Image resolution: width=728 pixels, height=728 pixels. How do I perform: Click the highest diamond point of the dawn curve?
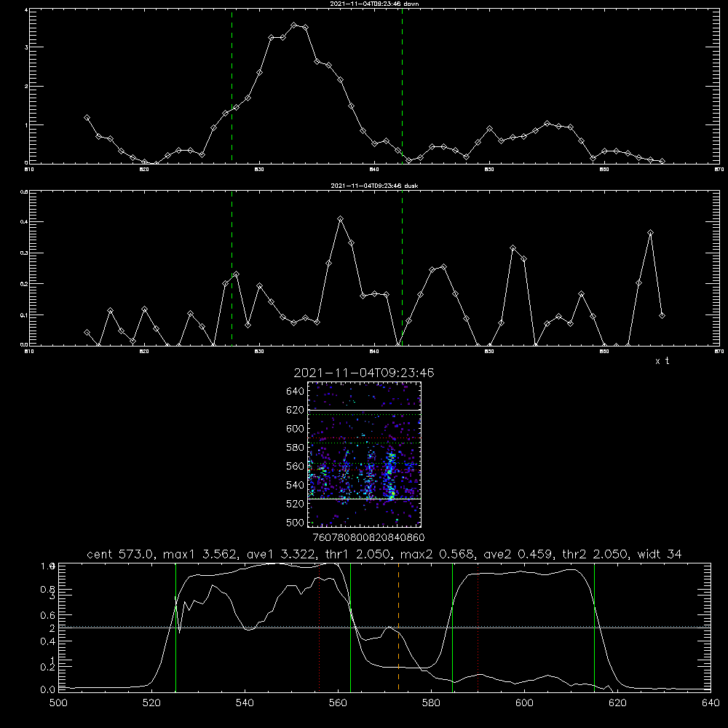(x=294, y=25)
